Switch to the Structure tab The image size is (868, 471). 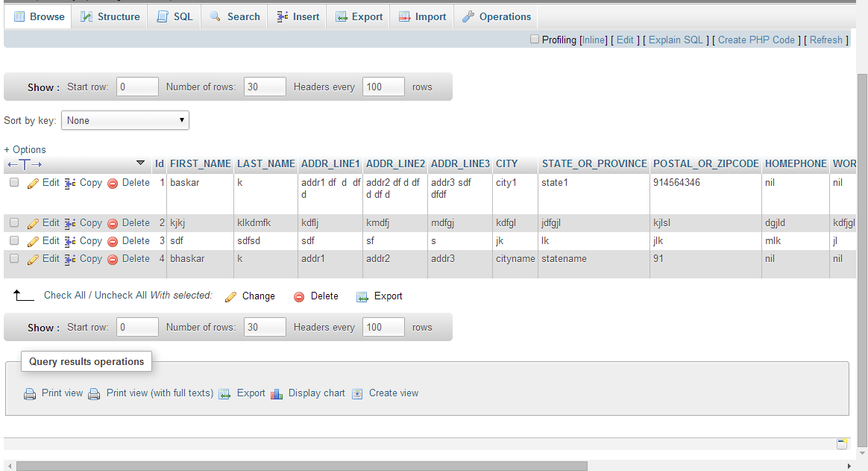109,16
